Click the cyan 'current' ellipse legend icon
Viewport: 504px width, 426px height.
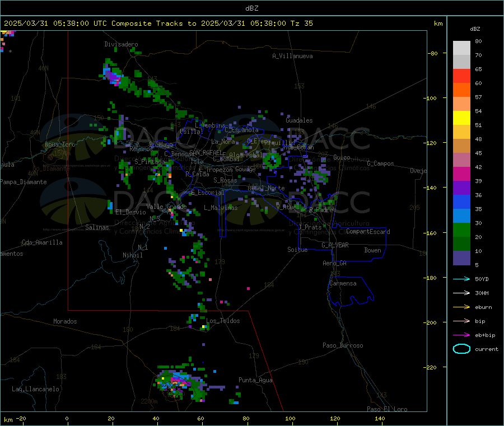pos(461,349)
